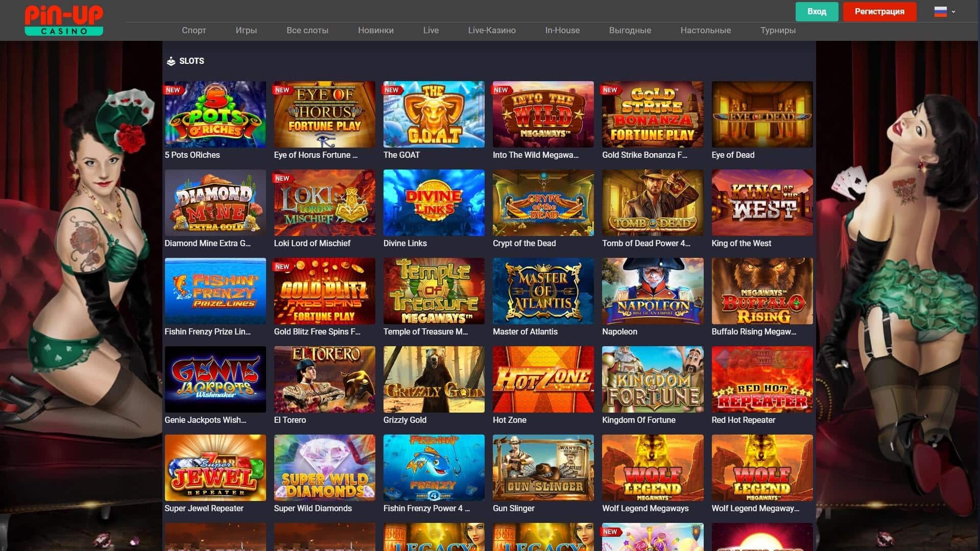Open the Игры menu item

[x=246, y=30]
